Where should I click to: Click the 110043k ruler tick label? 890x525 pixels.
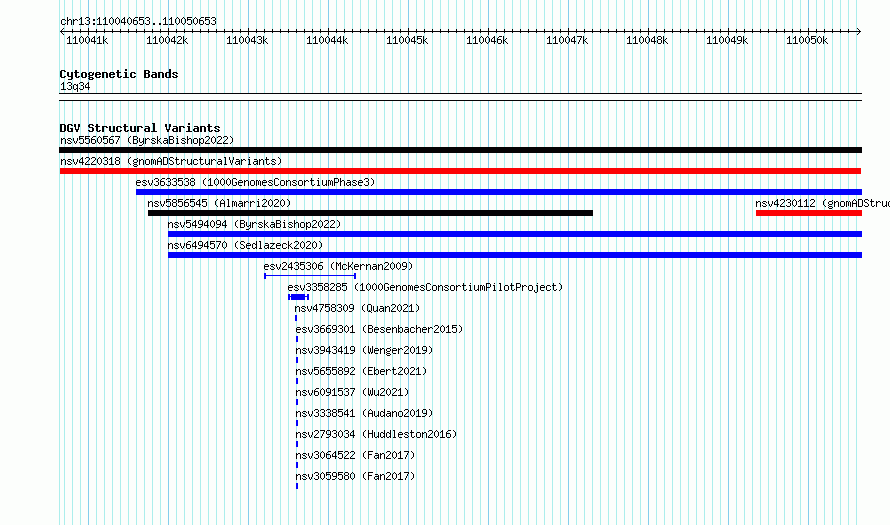tap(247, 40)
